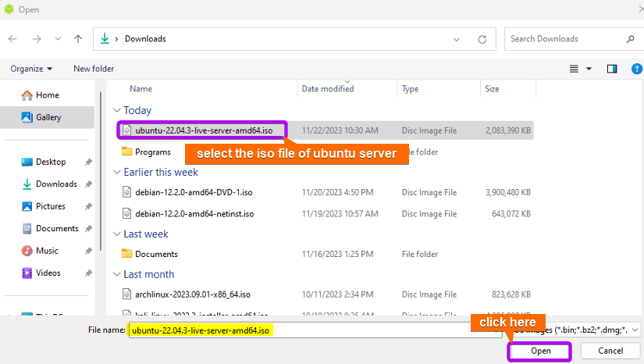Refresh the Downloads folder view
This screenshot has width=644, height=364.
pos(482,39)
